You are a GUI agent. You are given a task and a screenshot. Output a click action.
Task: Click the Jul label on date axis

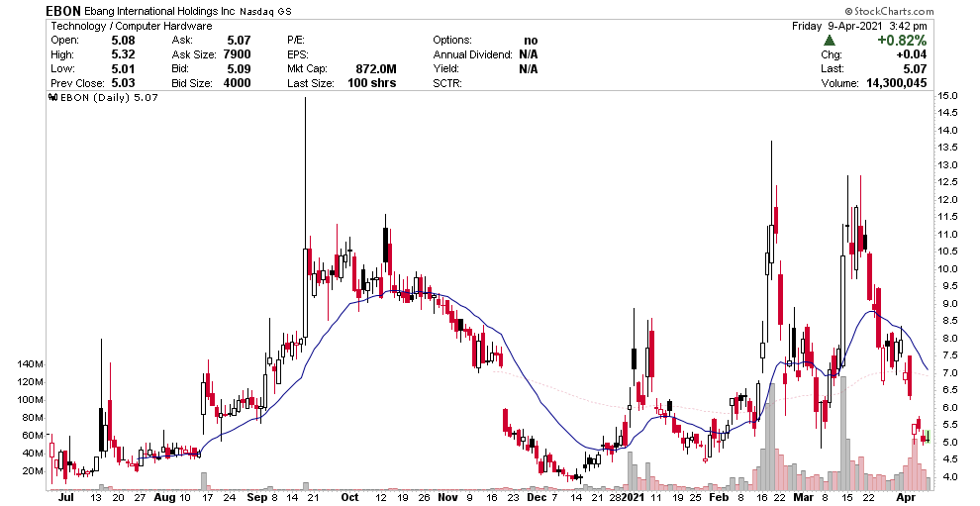coord(65,497)
